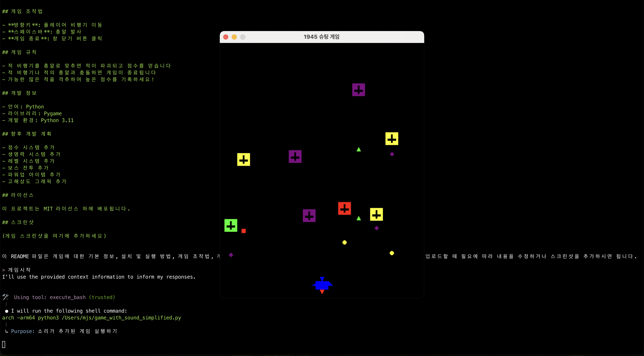644x356 pixels.
Task: Click green triangle bullet beside red enemy
Action: (358, 218)
